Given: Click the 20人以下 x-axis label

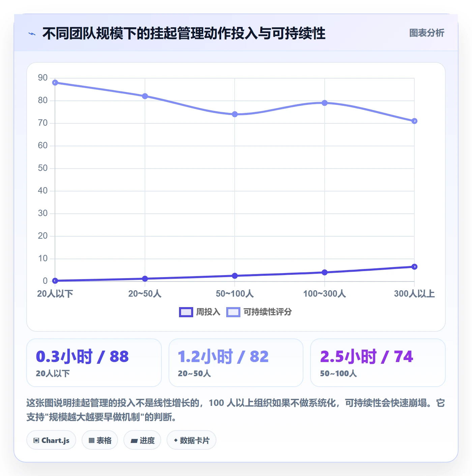Looking at the screenshot, I should (x=55, y=294).
